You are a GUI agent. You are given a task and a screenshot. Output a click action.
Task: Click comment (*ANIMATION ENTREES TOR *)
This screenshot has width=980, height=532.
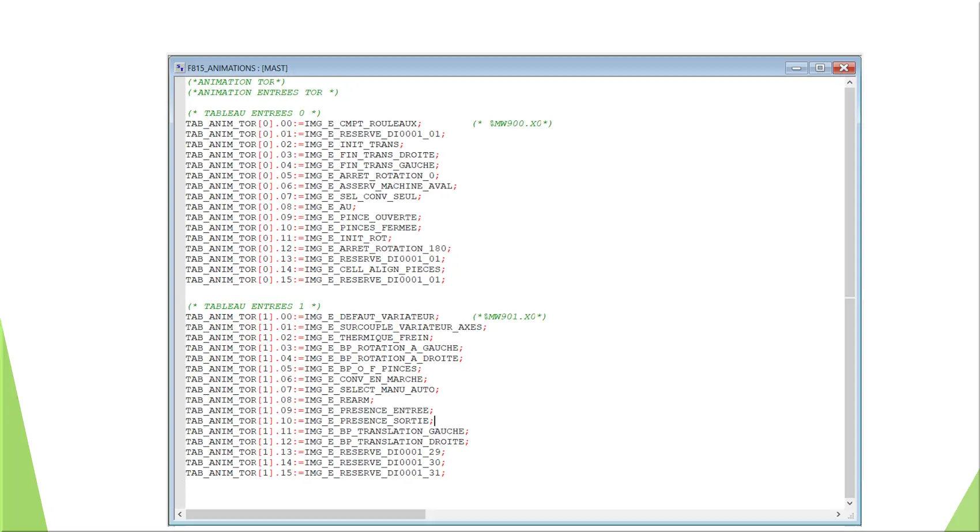click(x=263, y=93)
